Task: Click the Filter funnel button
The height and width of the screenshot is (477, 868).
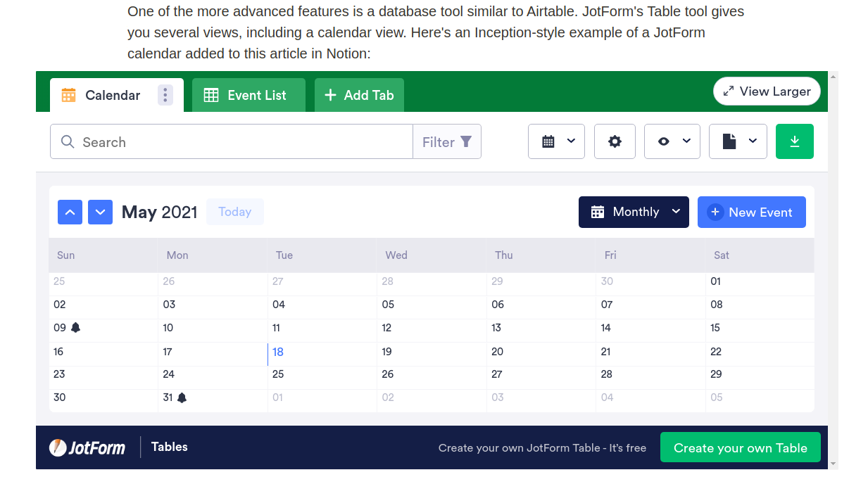Action: 446,141
